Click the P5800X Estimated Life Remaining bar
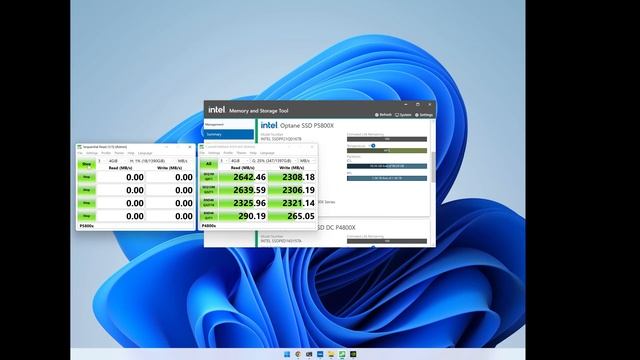 (387, 139)
